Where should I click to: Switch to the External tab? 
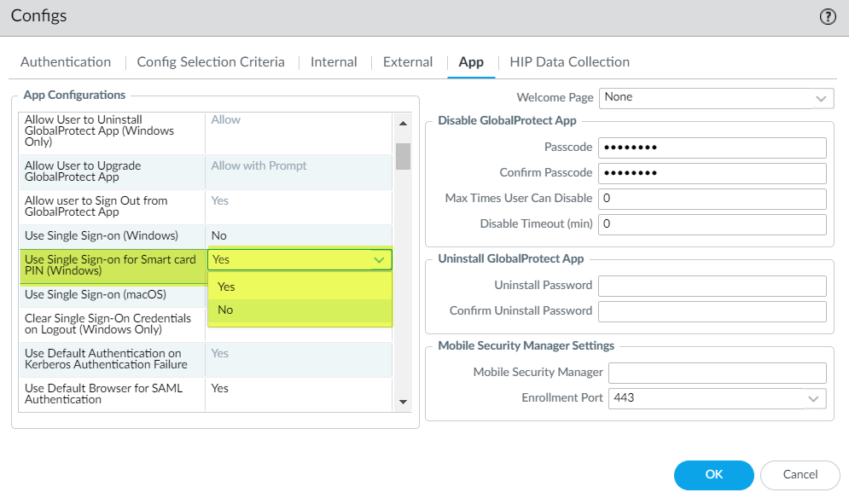[407, 61]
